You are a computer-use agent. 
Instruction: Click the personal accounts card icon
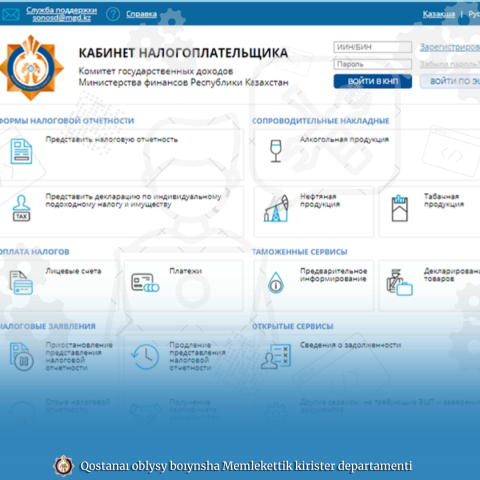[21, 283]
